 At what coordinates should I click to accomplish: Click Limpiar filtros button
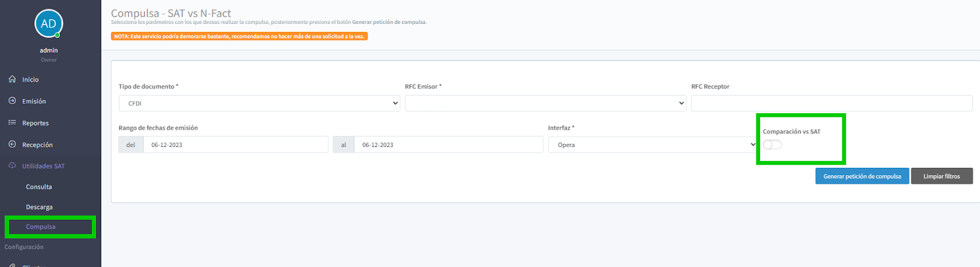tap(941, 176)
